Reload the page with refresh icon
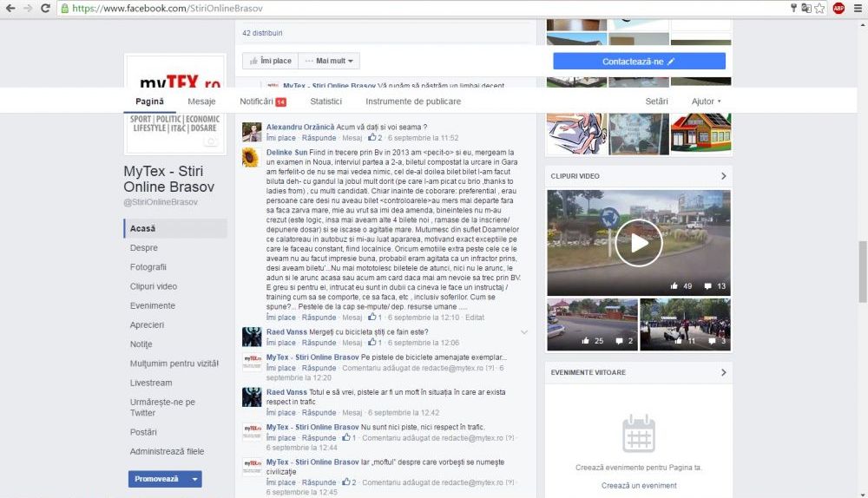This screenshot has width=868, height=498. [x=45, y=9]
